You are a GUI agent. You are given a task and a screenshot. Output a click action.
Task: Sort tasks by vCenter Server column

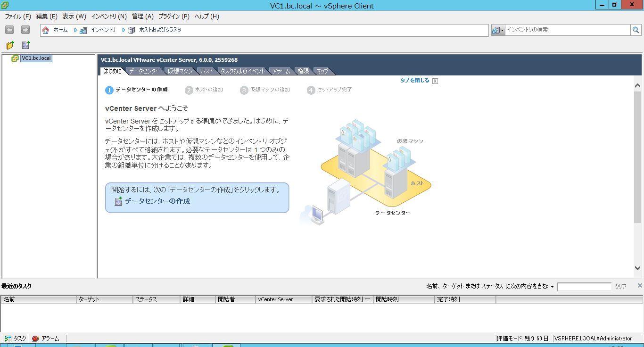[x=284, y=299]
